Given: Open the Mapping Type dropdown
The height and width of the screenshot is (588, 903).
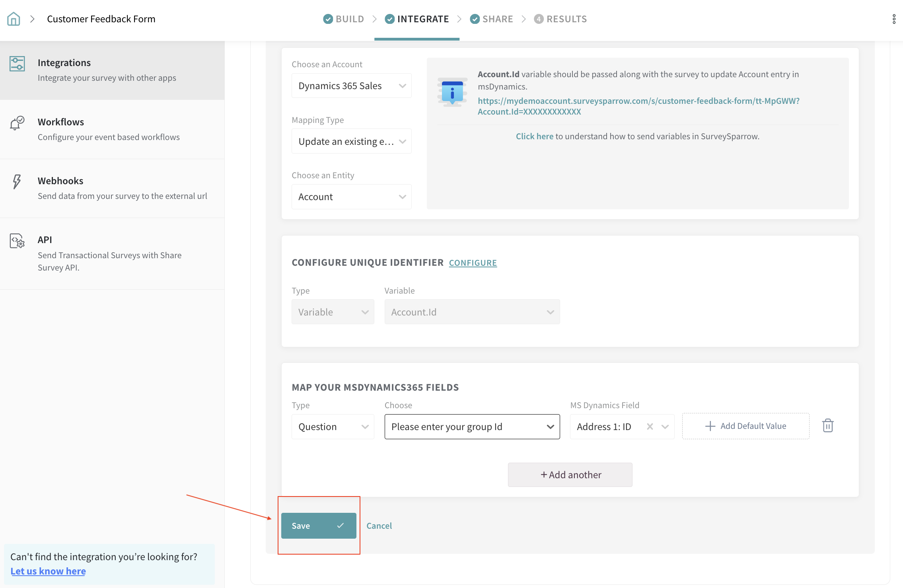Looking at the screenshot, I should click(351, 141).
